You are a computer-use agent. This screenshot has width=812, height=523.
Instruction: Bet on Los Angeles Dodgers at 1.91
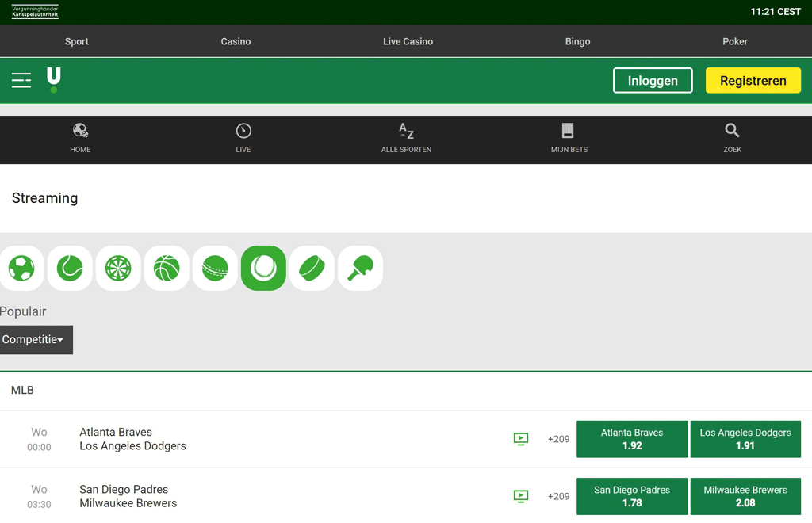(x=745, y=439)
